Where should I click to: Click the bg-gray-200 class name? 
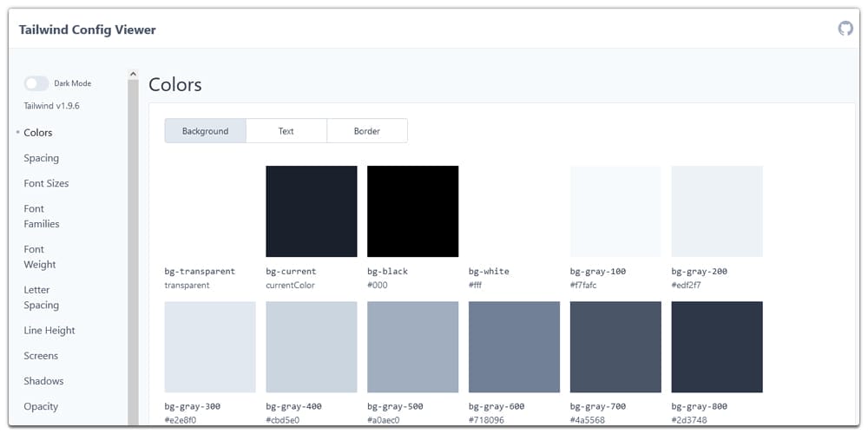coord(699,271)
